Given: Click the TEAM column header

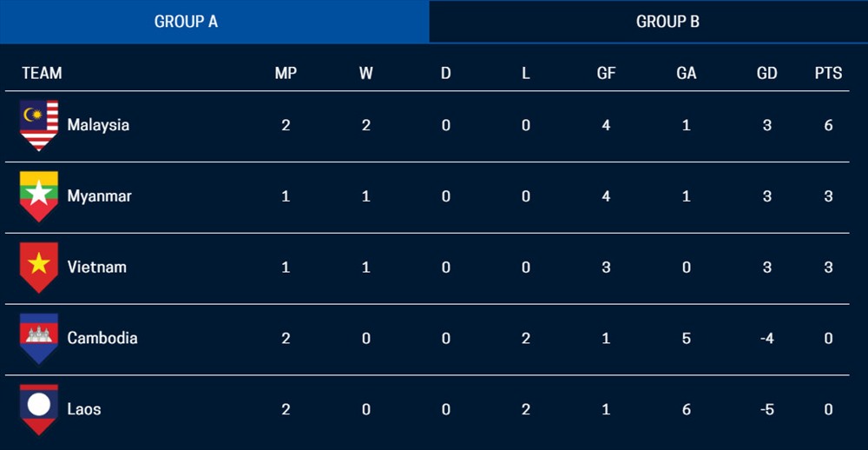Looking at the screenshot, I should click(x=42, y=73).
